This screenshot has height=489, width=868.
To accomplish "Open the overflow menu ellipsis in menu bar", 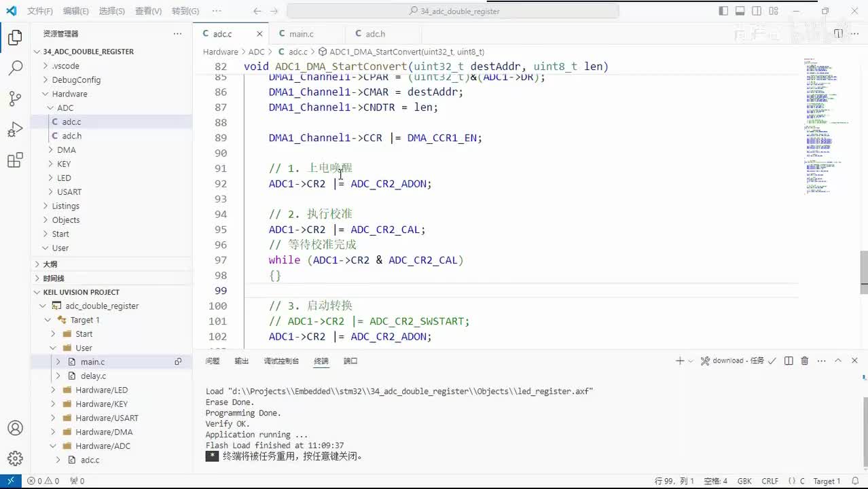I will coord(217,11).
